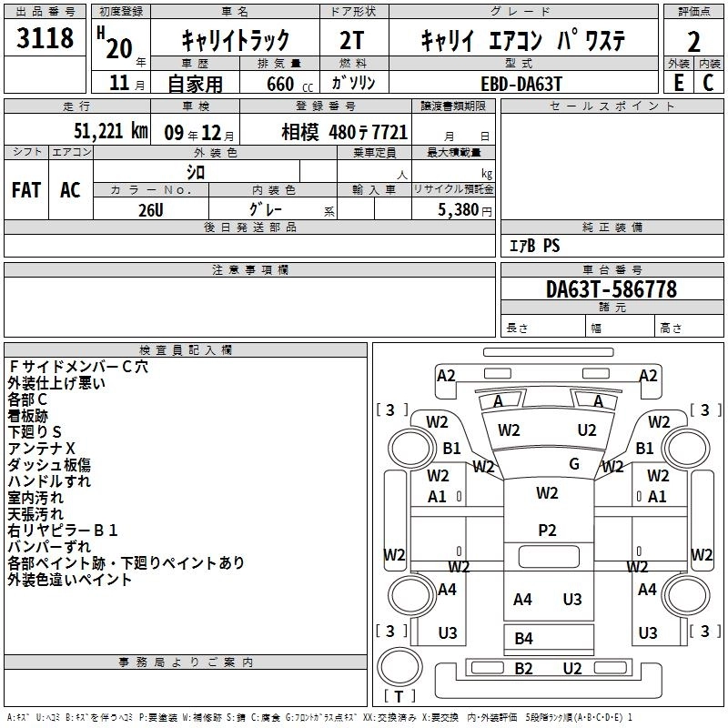The height and width of the screenshot is (728, 728).
Task: Click inspector note 下廻りS
Action: point(35,431)
